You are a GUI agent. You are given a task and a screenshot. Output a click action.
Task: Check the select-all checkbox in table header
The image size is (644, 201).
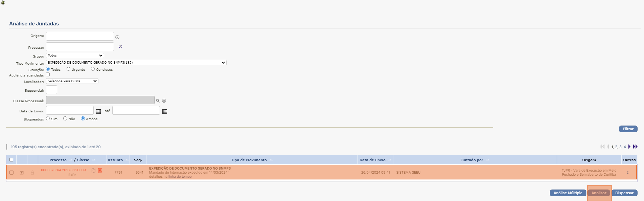11,160
